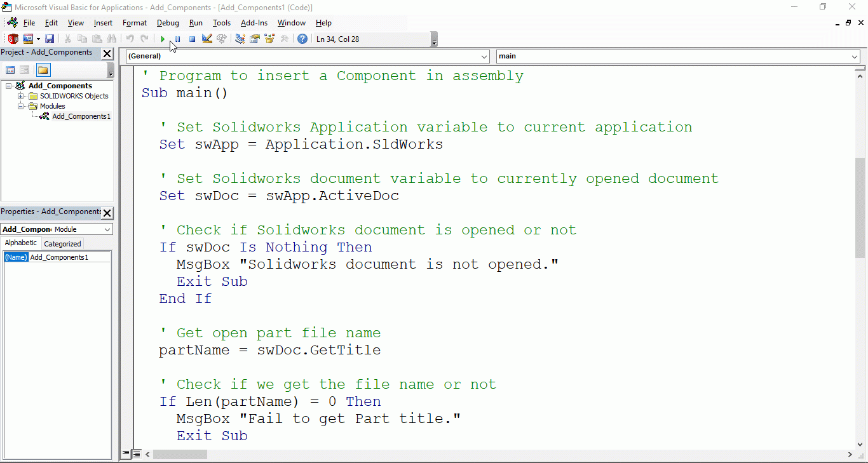
Task: Click the View Object icon in Project panel
Action: tap(24, 70)
